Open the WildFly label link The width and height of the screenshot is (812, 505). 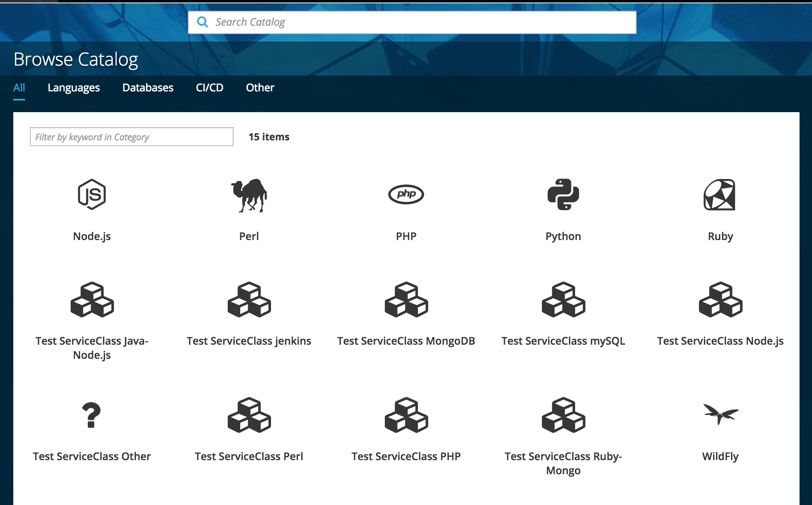(x=720, y=456)
